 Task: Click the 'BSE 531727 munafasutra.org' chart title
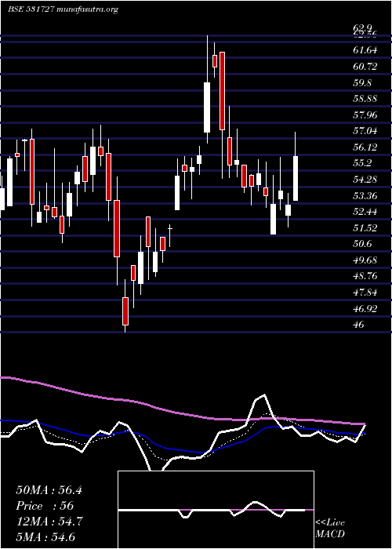(x=63, y=9)
